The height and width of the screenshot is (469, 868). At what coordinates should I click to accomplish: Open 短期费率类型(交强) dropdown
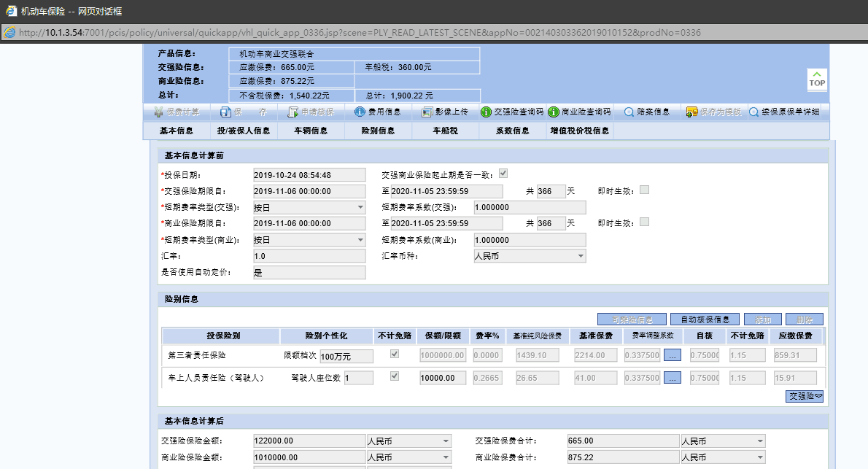coord(360,207)
